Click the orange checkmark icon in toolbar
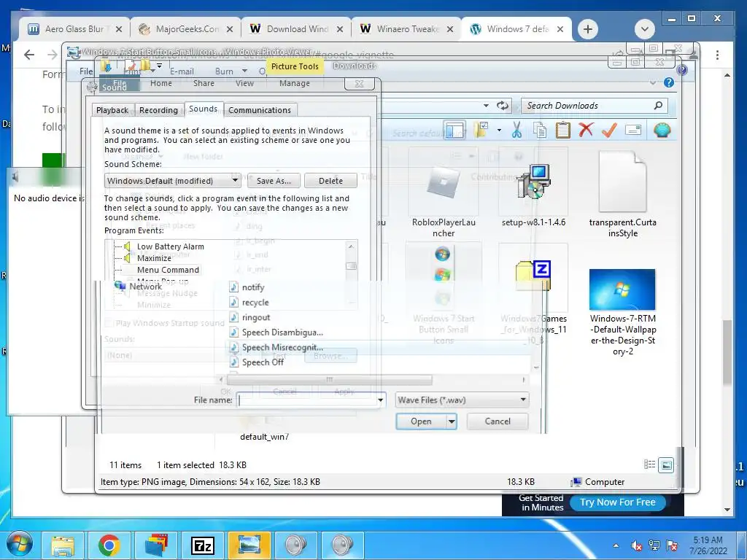This screenshot has height=560, width=747. pos(609,130)
